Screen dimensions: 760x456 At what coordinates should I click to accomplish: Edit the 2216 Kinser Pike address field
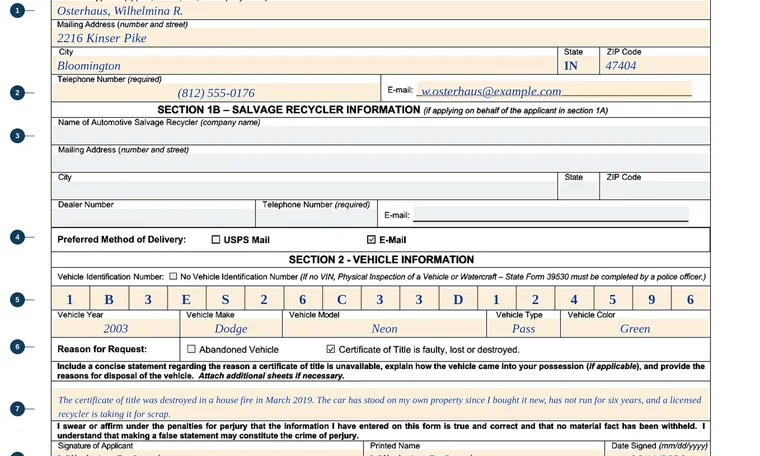[x=380, y=38]
